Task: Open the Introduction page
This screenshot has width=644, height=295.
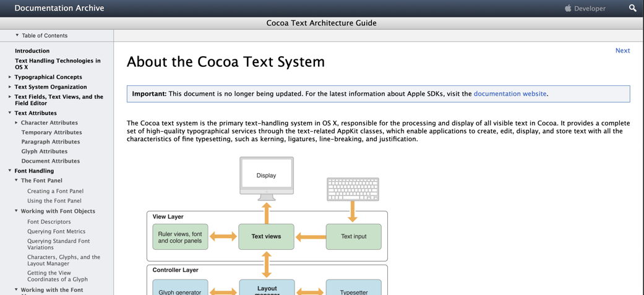Action: tap(32, 51)
